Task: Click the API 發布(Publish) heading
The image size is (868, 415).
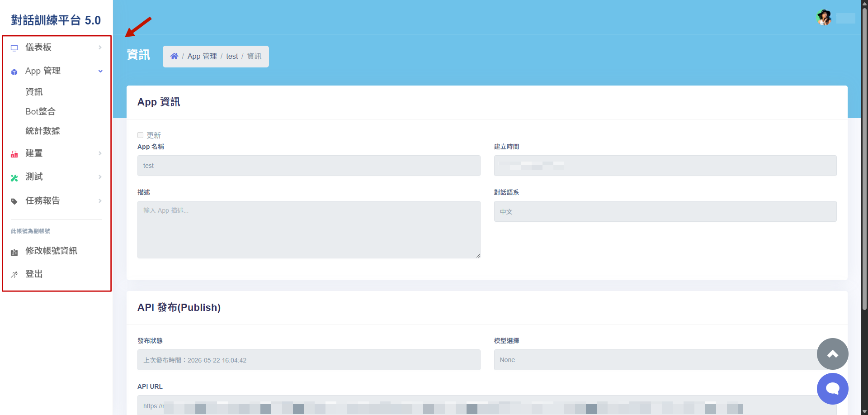Action: point(179,308)
